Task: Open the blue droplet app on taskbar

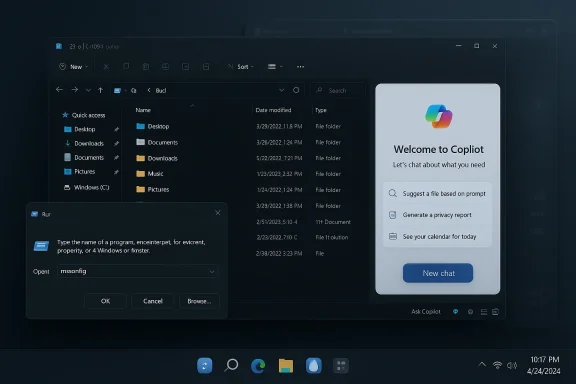Action: (314, 366)
